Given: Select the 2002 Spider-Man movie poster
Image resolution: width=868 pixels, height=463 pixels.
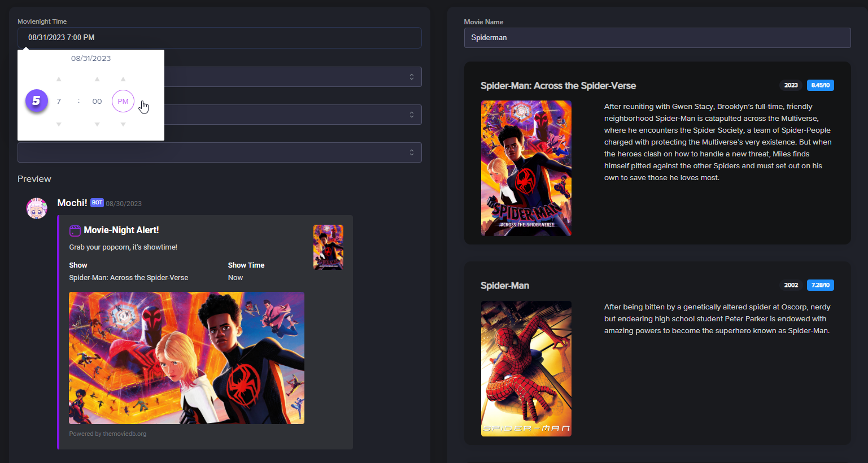Looking at the screenshot, I should [526, 369].
